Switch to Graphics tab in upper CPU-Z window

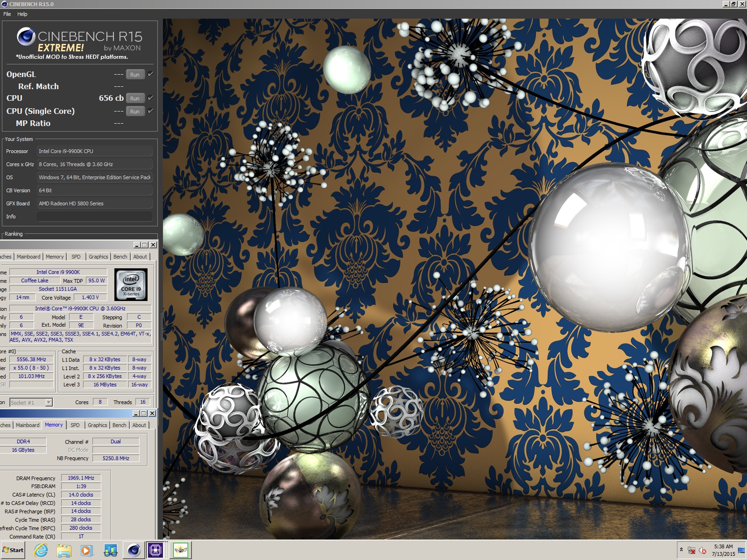[x=99, y=257]
